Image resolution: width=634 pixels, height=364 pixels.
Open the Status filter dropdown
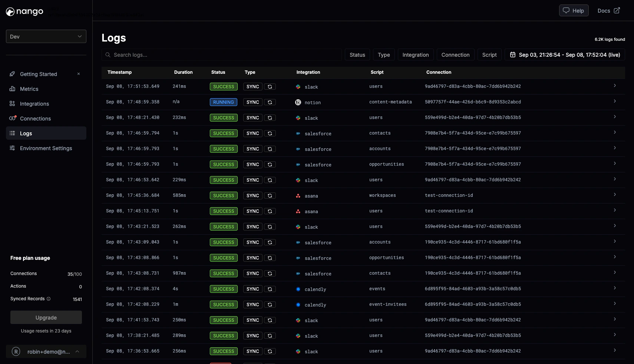coord(357,55)
